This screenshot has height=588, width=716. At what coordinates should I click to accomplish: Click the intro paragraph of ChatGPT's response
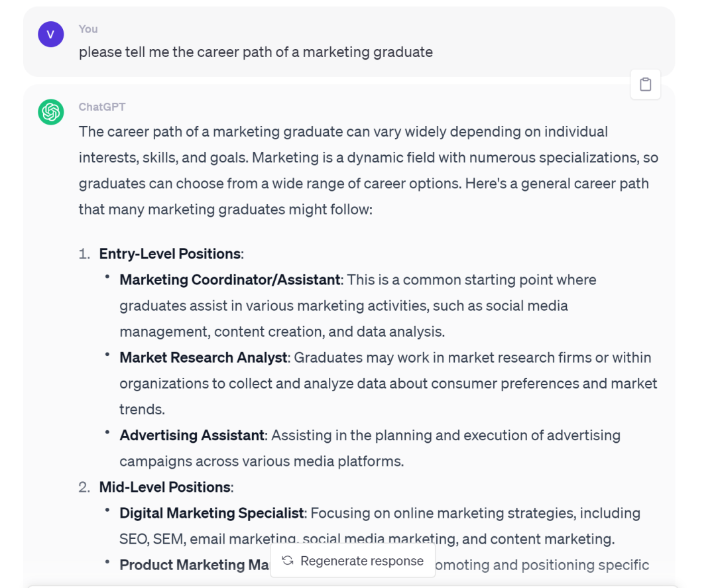coord(368,170)
